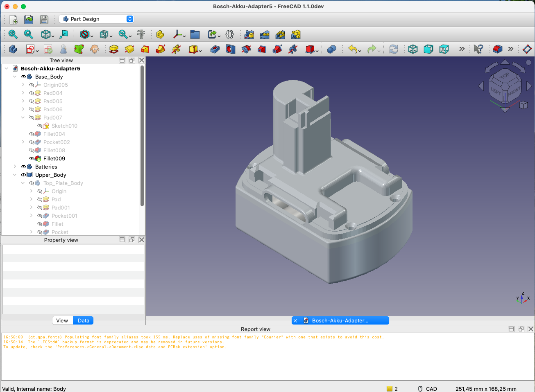
Task: Collapse the Upper_Body tree node
Action: [x=15, y=175]
